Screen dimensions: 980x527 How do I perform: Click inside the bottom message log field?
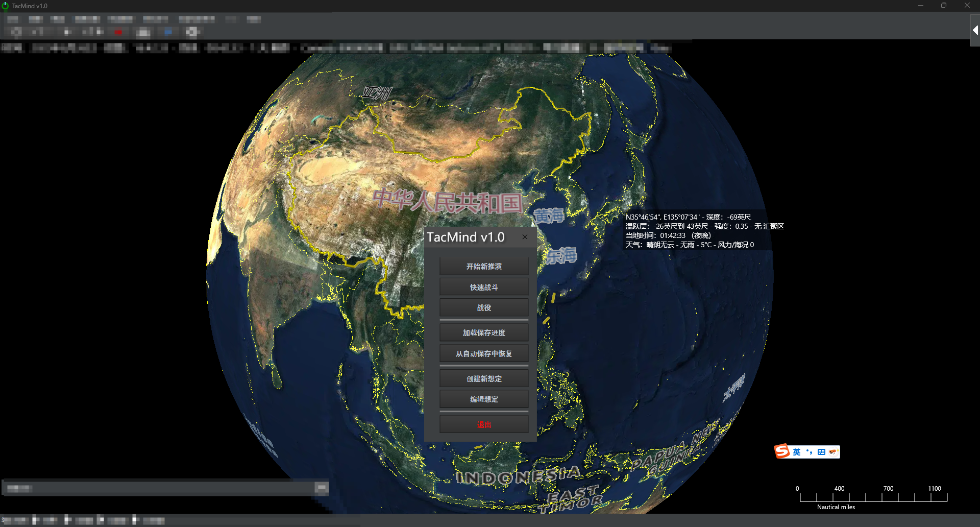tap(159, 488)
